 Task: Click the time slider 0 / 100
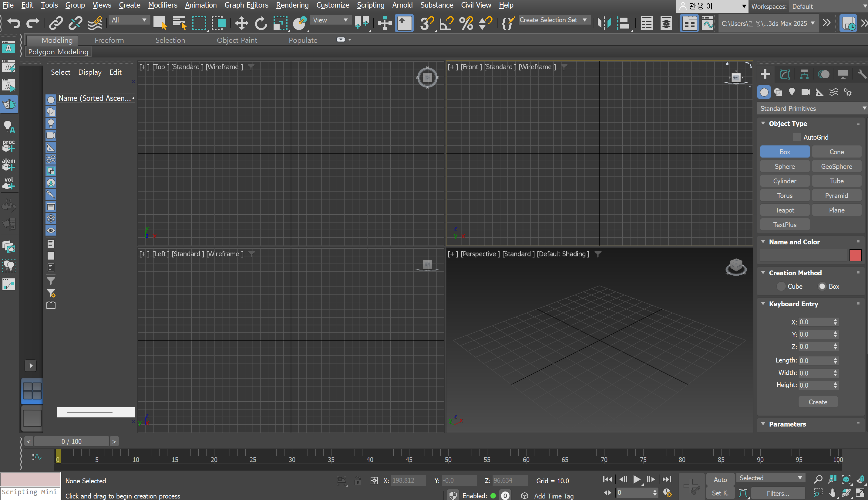tap(71, 441)
